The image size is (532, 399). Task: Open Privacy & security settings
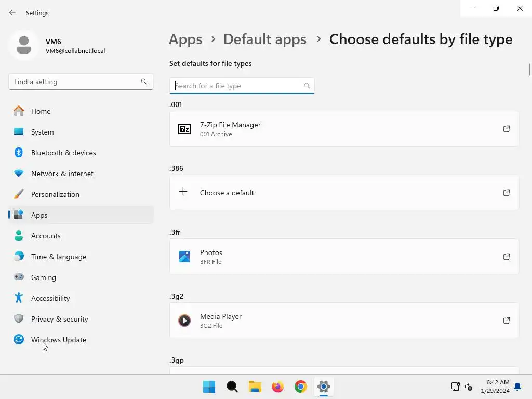click(x=59, y=319)
